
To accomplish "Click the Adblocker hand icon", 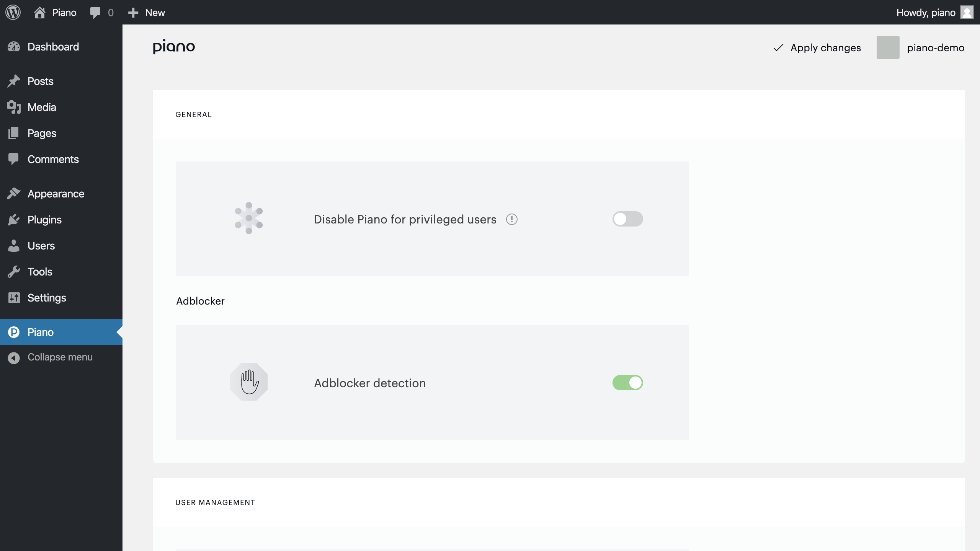I will pyautogui.click(x=249, y=382).
